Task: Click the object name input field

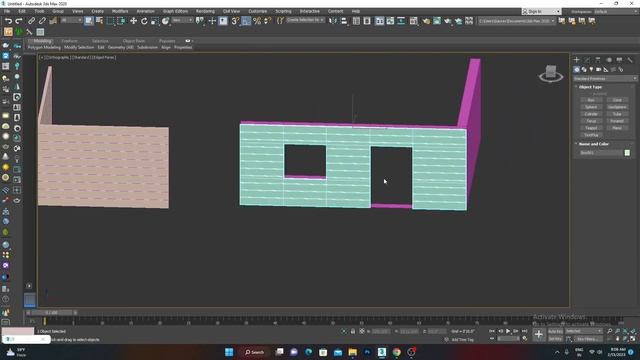Action: pyautogui.click(x=600, y=153)
